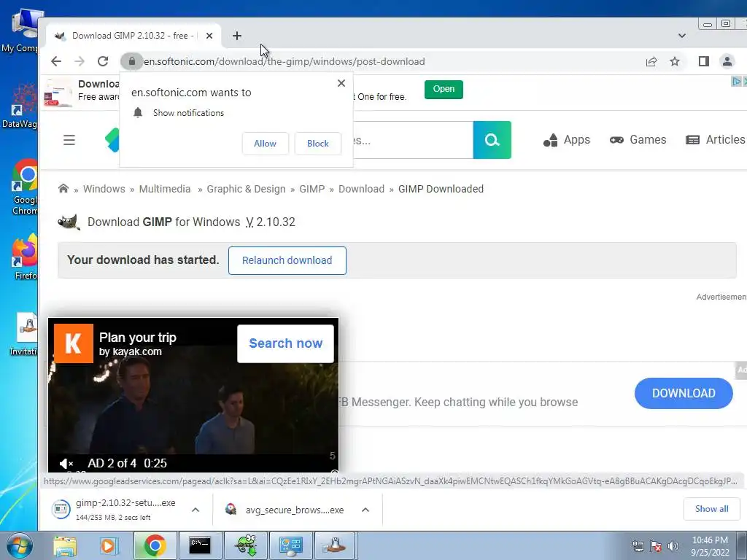The height and width of the screenshot is (560, 747).
Task: Click Search now in Kayak ad
Action: coord(285,343)
